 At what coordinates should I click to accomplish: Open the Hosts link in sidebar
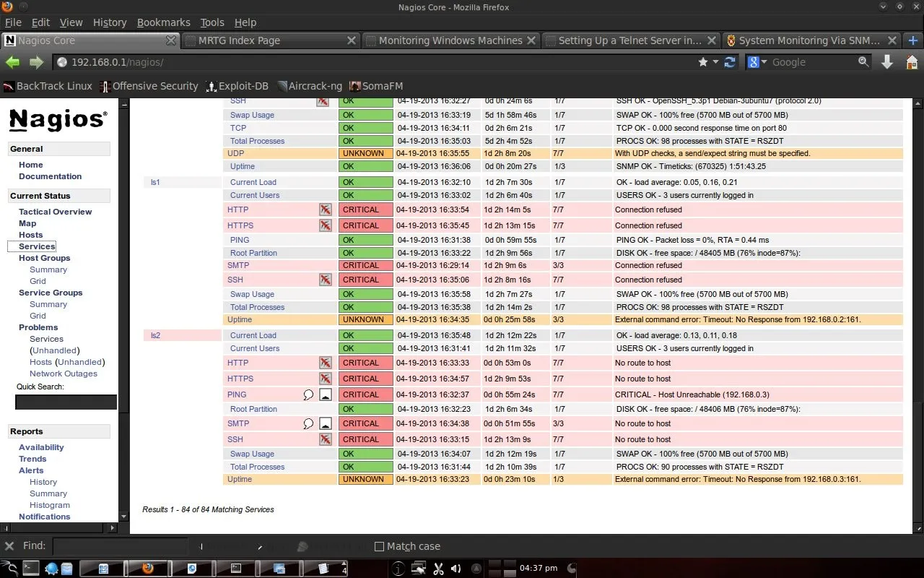[x=30, y=235]
